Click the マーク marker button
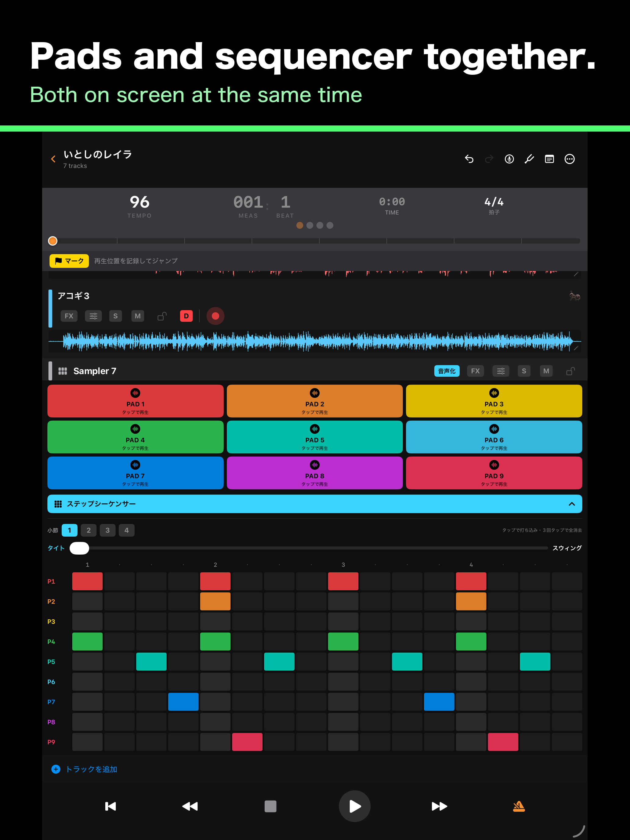This screenshot has height=840, width=630. point(69,261)
